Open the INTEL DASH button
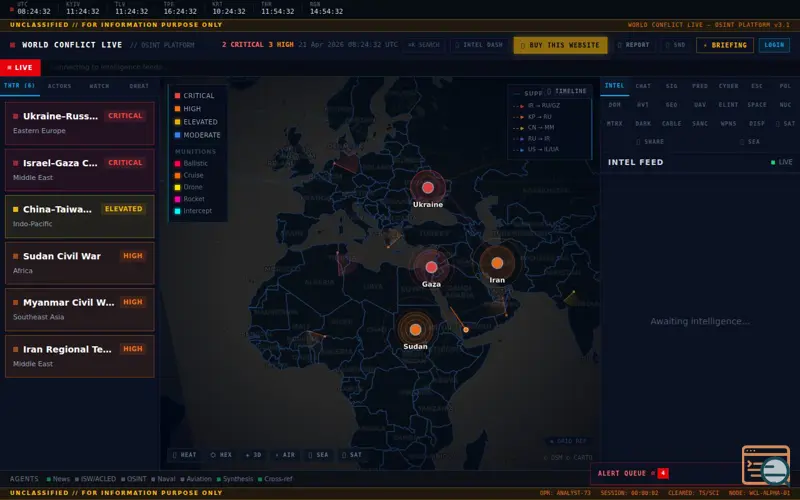This screenshot has height=500, width=800. [x=479, y=45]
